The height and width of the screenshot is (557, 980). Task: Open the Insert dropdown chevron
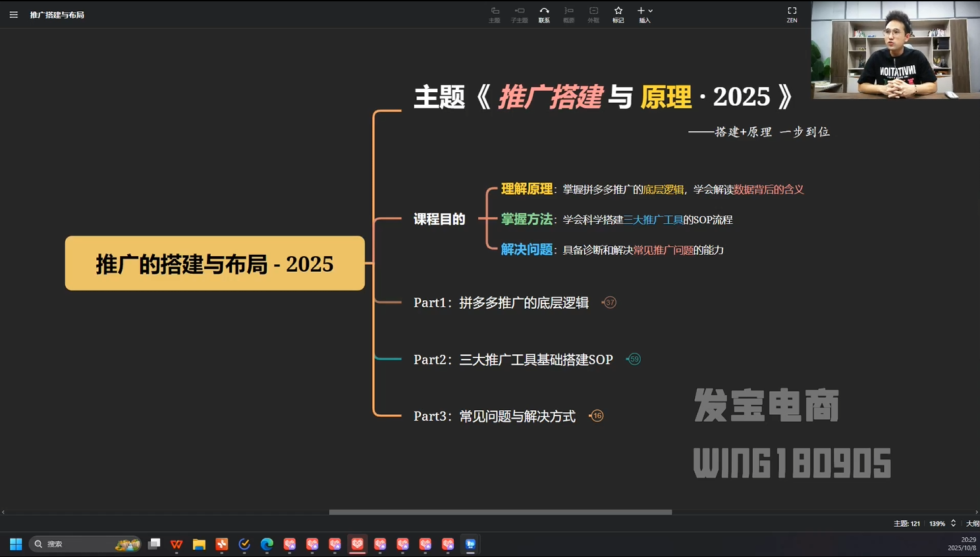651,11
